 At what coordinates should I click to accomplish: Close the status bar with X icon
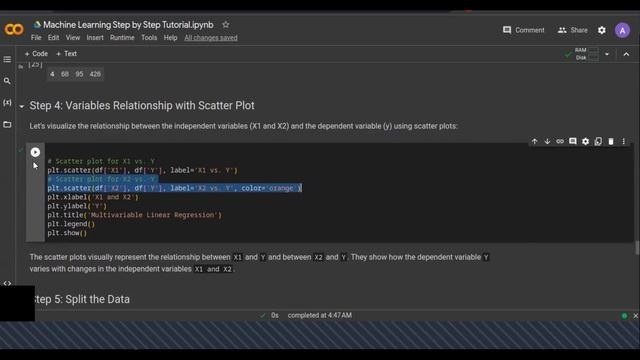[635, 316]
